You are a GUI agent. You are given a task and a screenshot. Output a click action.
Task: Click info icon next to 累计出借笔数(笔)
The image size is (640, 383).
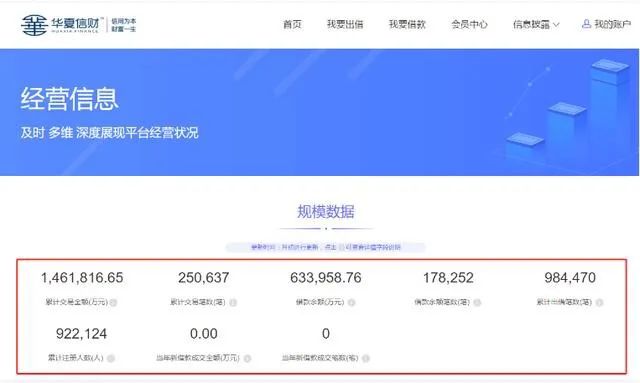(x=599, y=303)
